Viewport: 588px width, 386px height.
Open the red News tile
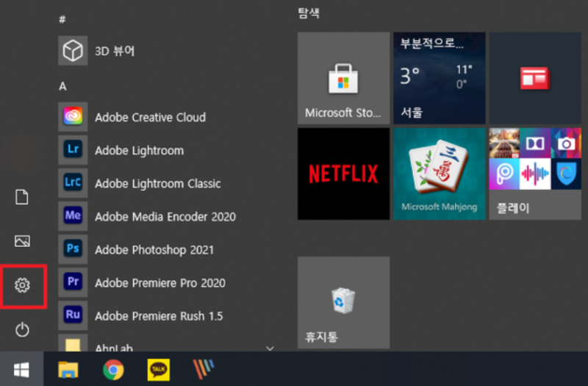click(x=535, y=78)
